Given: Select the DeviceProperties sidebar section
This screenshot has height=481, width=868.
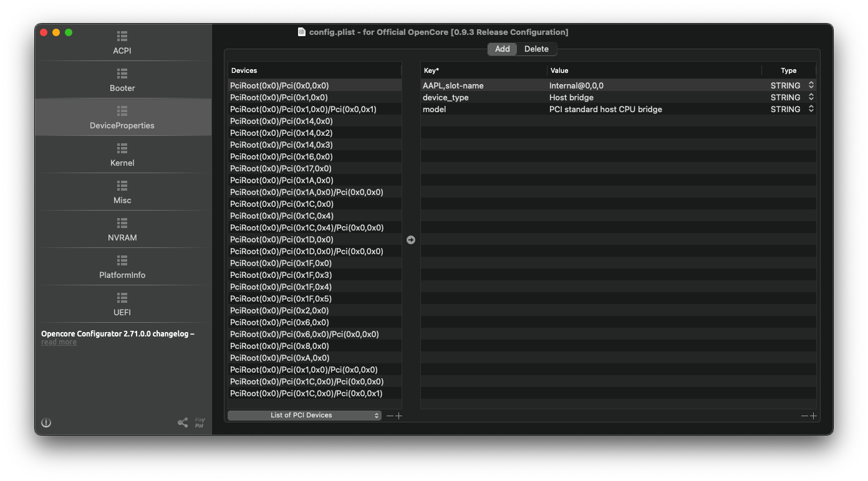Looking at the screenshot, I should click(x=122, y=117).
